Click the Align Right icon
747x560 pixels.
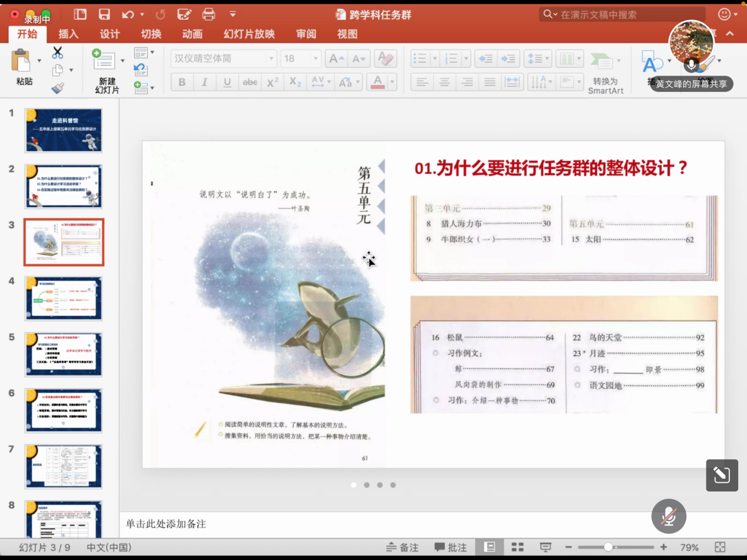(x=466, y=81)
